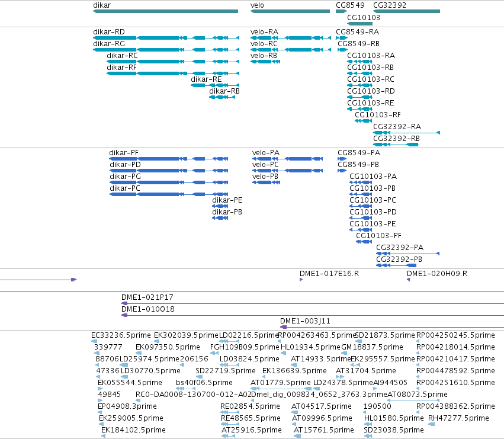Click the CG32392-PA protein feature

pyautogui.click(x=408, y=254)
